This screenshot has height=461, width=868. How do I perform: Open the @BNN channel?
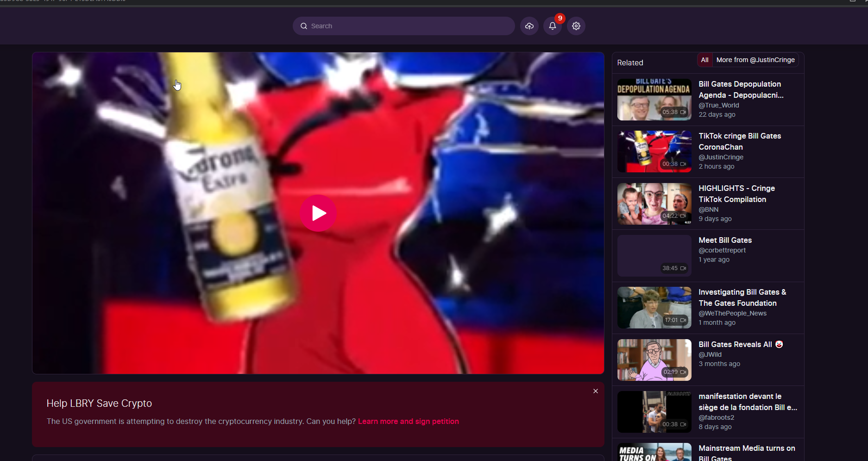(708, 209)
